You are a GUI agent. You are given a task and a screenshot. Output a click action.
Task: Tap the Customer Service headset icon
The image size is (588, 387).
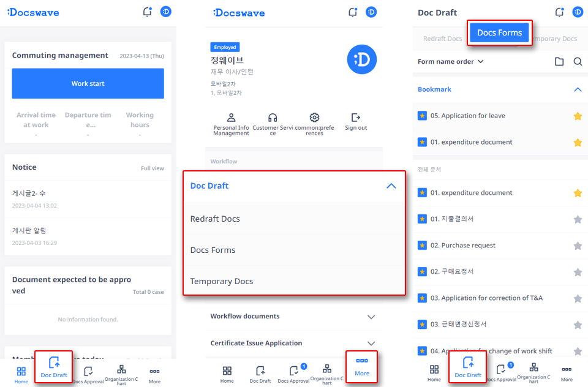273,118
